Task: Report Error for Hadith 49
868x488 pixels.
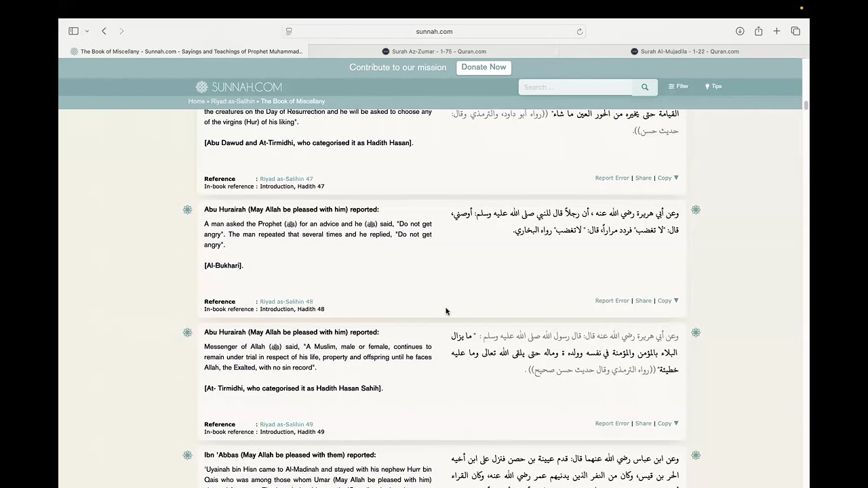Action: 612,424
